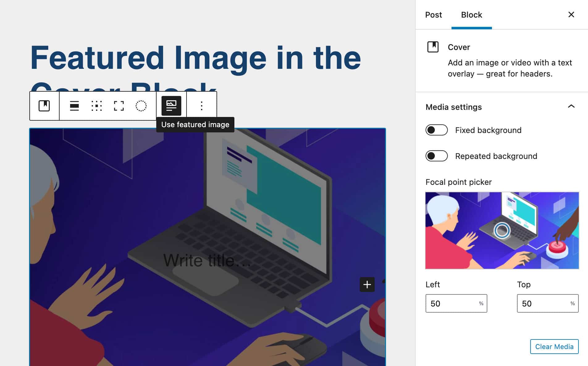Select the Block tab in the sidebar

[471, 15]
